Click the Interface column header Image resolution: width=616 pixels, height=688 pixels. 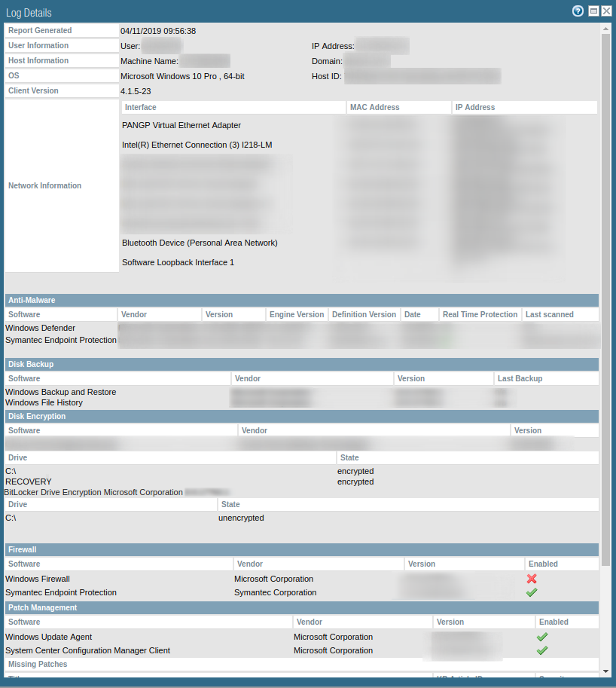[233, 107]
